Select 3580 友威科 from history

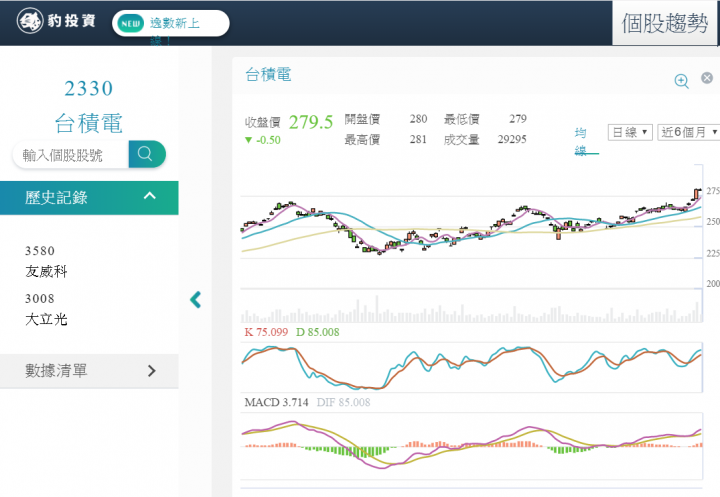point(46,261)
